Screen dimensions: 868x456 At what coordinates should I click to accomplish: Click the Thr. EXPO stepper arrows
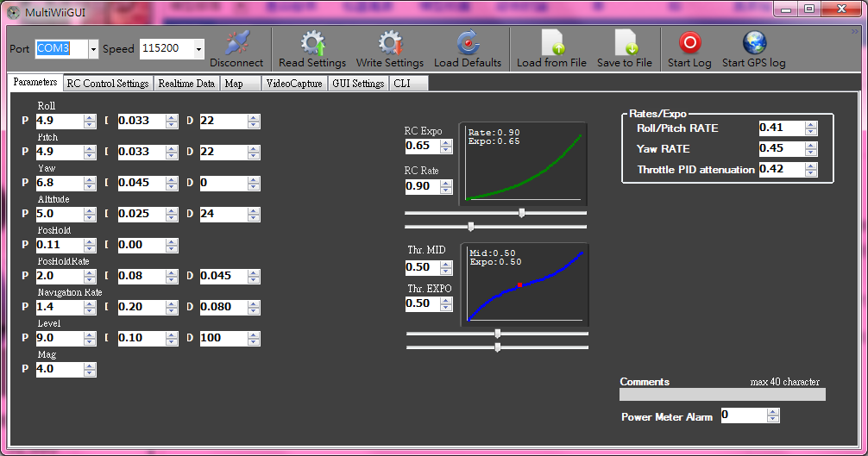coord(446,303)
